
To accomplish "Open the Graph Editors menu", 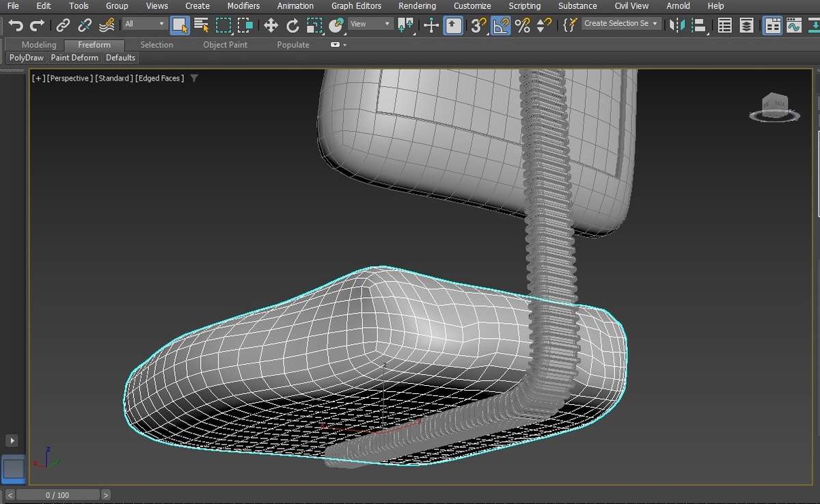I will coord(356,5).
